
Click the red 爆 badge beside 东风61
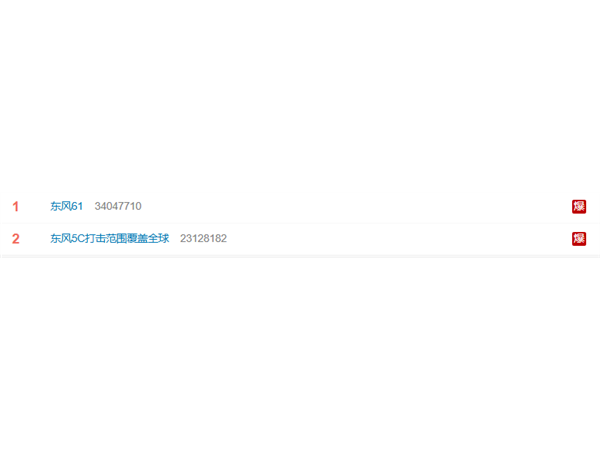[579, 207]
